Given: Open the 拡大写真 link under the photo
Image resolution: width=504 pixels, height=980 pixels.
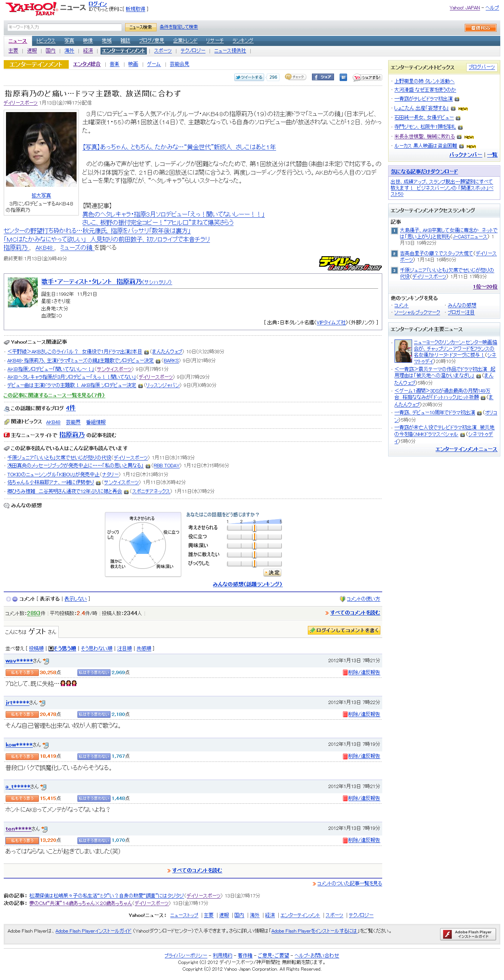Looking at the screenshot, I should pos(41,196).
